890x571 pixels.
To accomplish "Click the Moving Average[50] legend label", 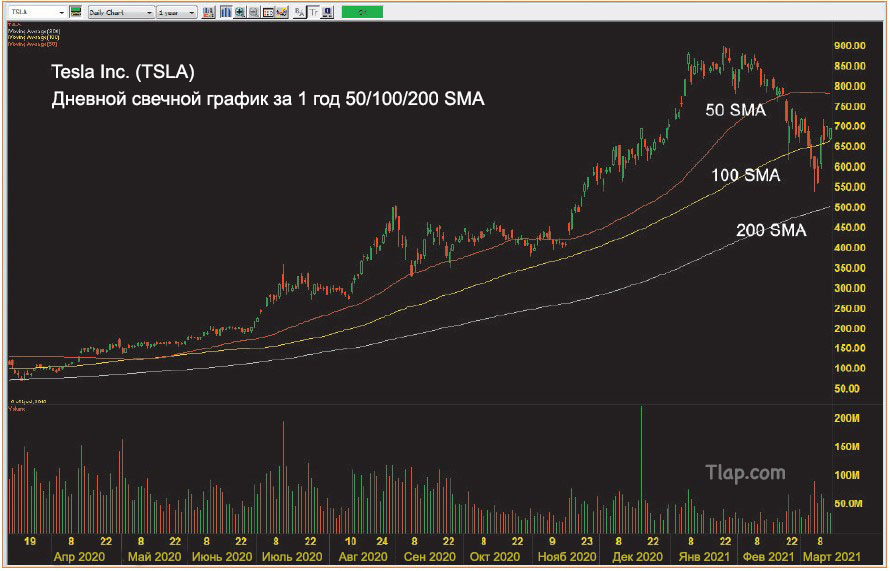I will click(x=32, y=44).
